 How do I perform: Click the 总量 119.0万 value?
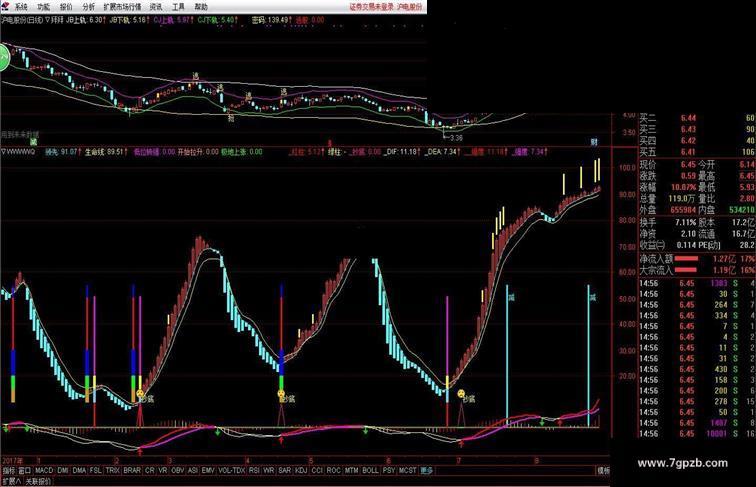coord(681,198)
